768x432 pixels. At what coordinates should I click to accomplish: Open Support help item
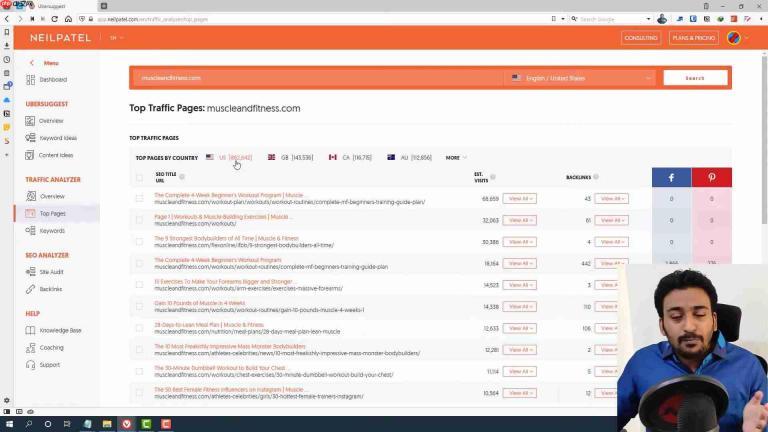pos(43,364)
